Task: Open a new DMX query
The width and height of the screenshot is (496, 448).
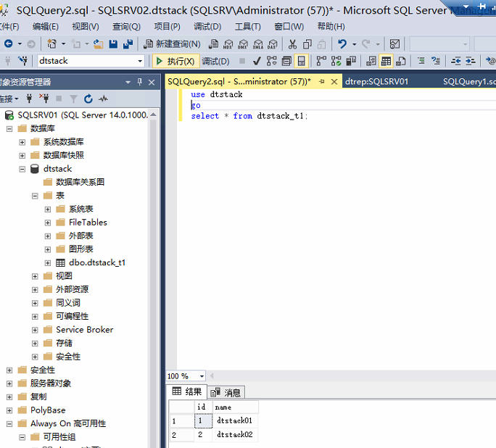Action: coord(243,44)
